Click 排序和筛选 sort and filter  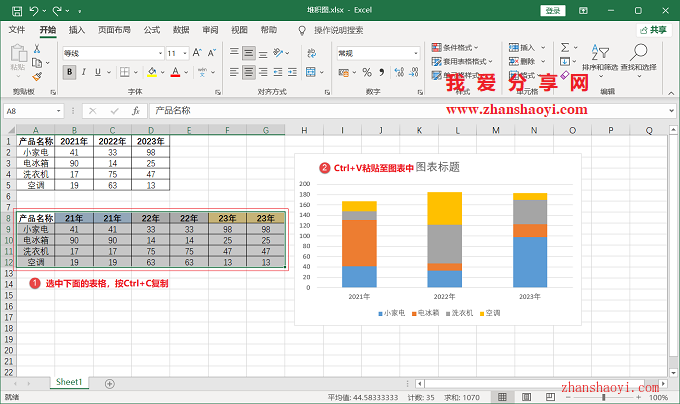pos(600,59)
